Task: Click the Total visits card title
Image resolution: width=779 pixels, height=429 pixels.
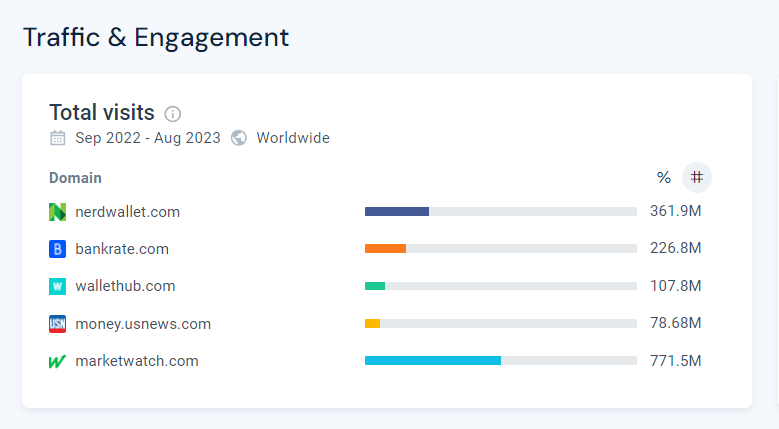Action: [102, 113]
